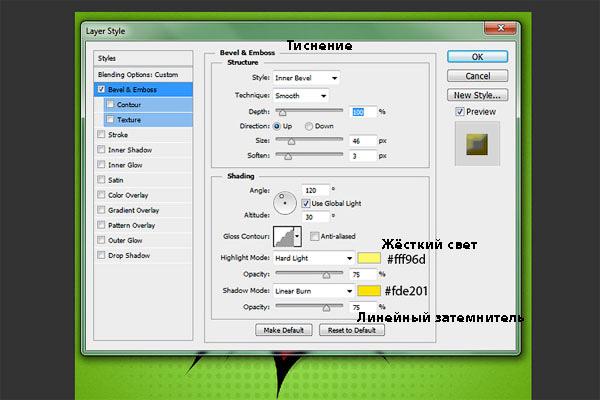Click the style preview thumbnail
The width and height of the screenshot is (600, 400).
pos(477,144)
